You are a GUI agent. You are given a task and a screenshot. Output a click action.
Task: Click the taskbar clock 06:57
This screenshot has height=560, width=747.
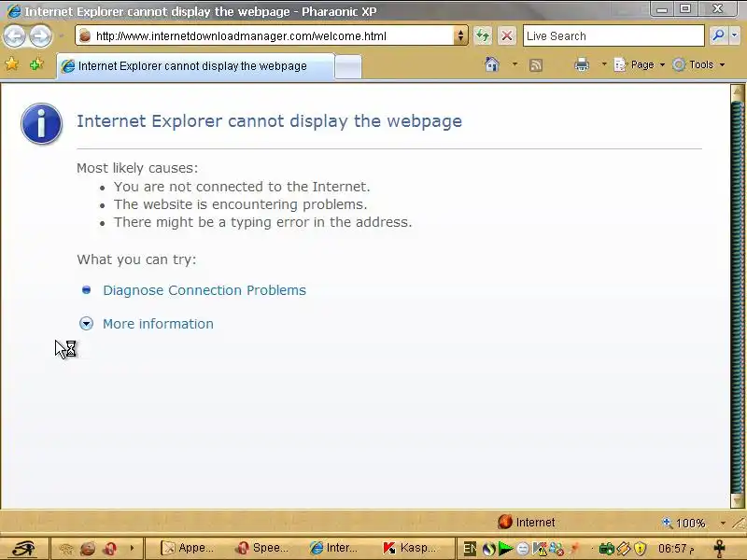[x=675, y=549]
